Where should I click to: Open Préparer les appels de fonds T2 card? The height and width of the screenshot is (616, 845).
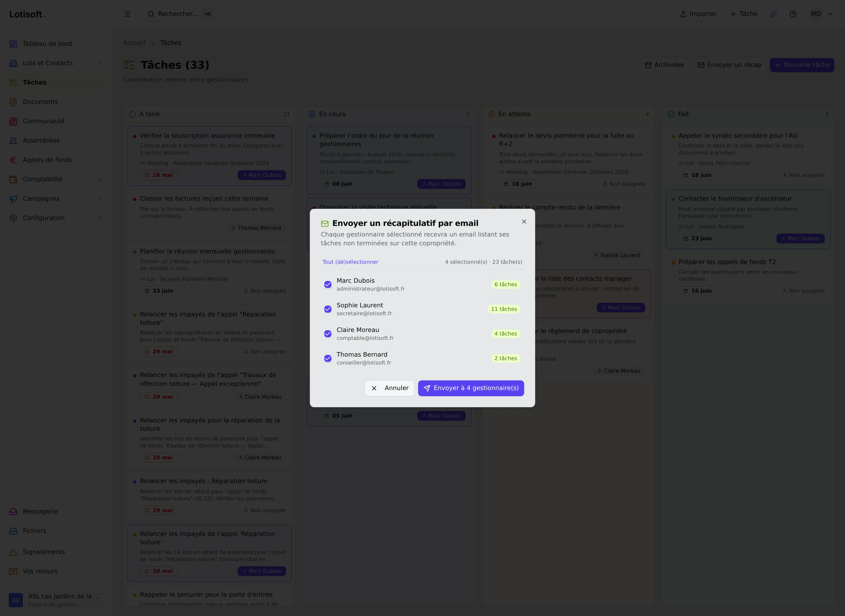pos(748,277)
